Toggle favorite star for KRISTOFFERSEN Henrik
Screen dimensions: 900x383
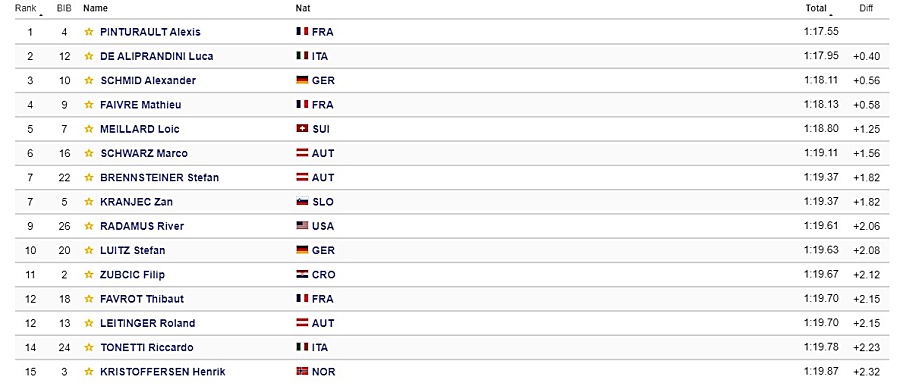pos(88,372)
